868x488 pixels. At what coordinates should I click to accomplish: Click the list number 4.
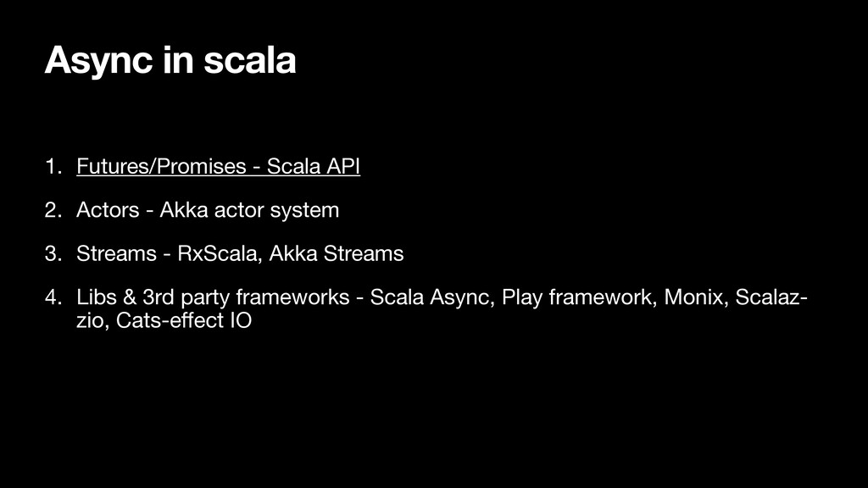tap(53, 297)
